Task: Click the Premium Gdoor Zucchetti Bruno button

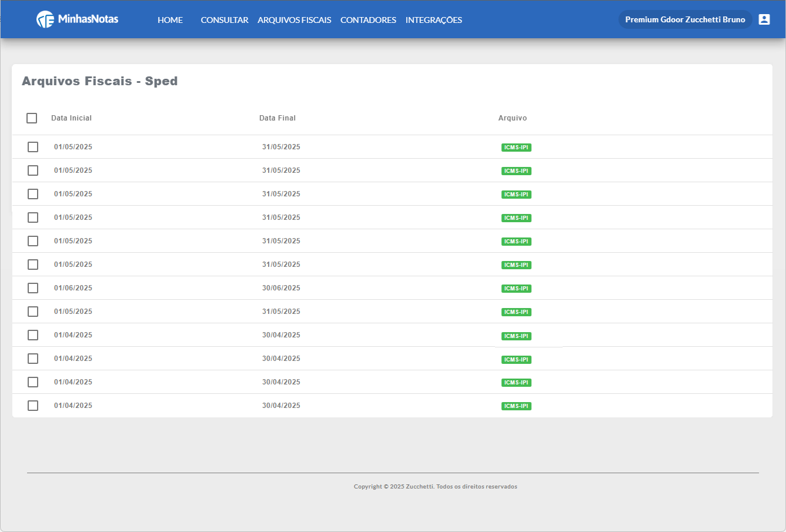Action: pyautogui.click(x=685, y=19)
